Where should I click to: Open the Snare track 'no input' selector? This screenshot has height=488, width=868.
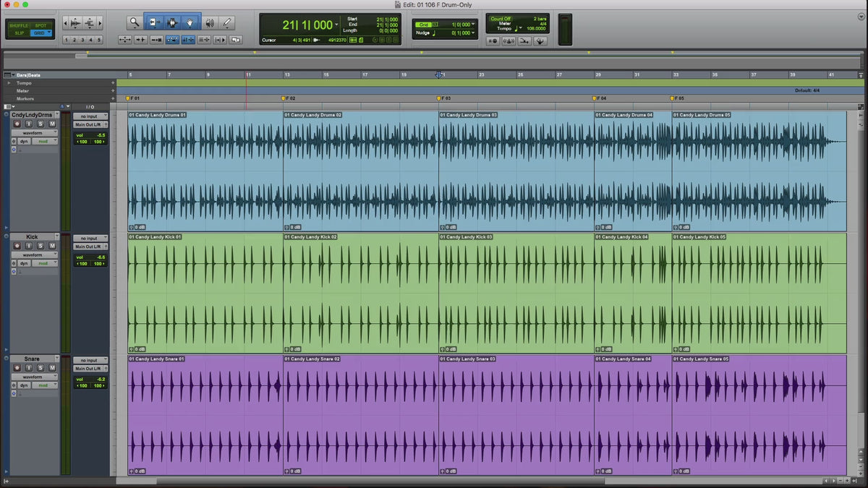[x=90, y=360]
